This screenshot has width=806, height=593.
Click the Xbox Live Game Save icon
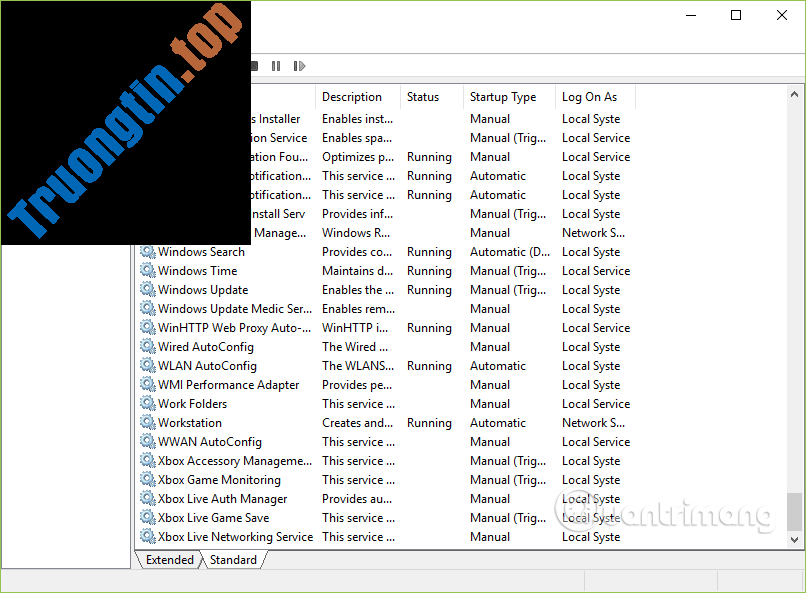coord(148,518)
